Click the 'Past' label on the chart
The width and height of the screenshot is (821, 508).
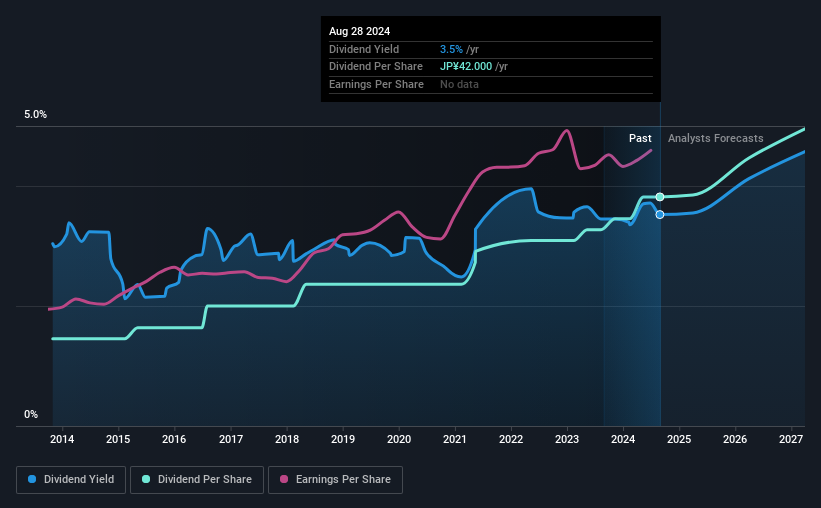pyautogui.click(x=640, y=138)
